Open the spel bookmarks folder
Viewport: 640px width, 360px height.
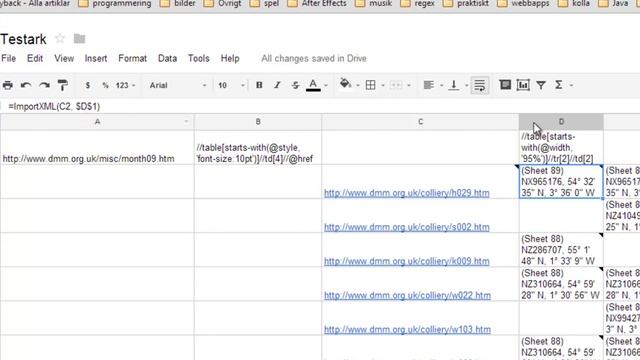264,4
